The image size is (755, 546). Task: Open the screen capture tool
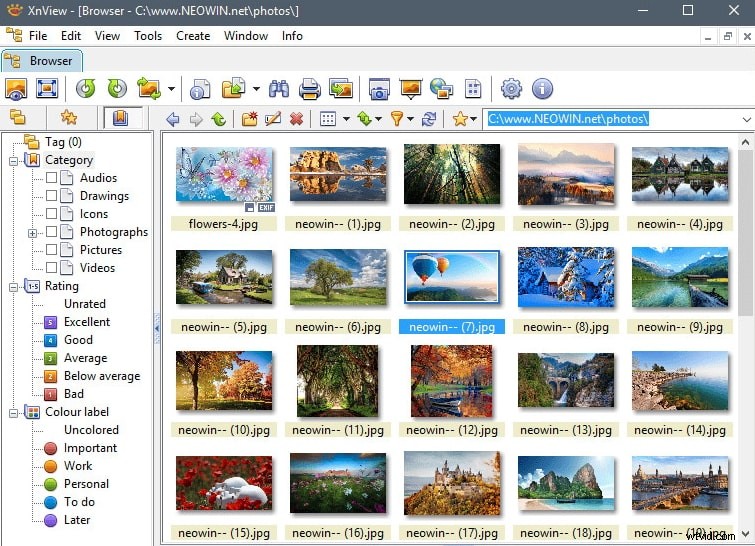click(379, 89)
